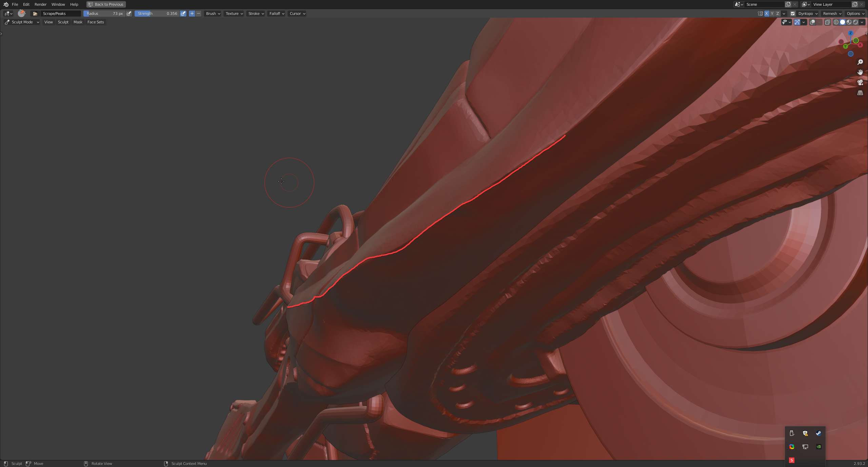Click the Strength slider

pos(157,14)
